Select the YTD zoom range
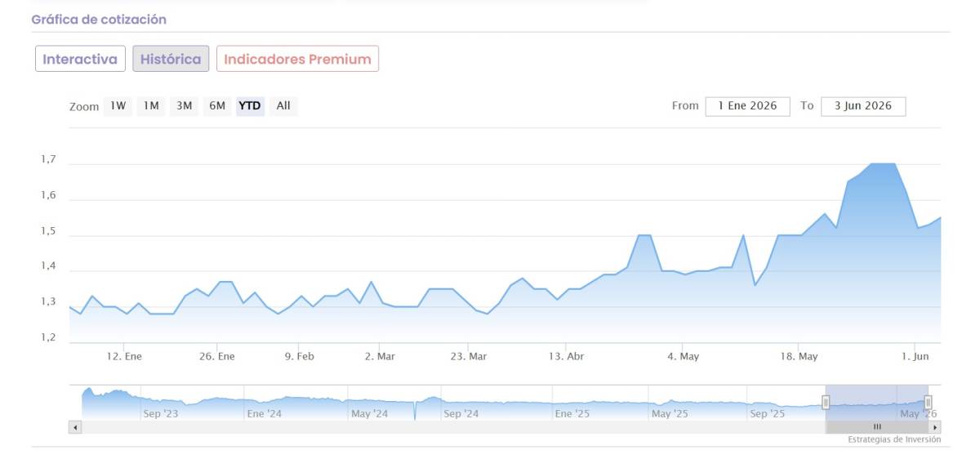 point(250,106)
